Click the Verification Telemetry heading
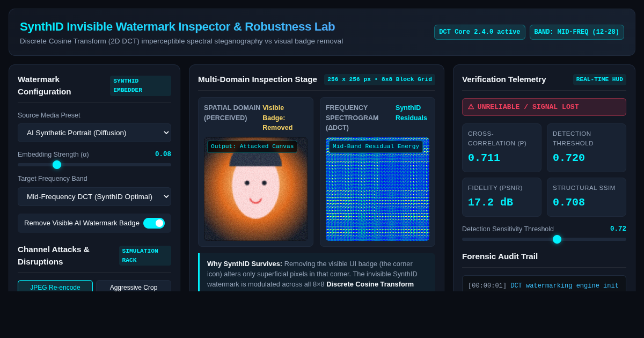Viewport: 644px width, 338px height. click(504, 79)
